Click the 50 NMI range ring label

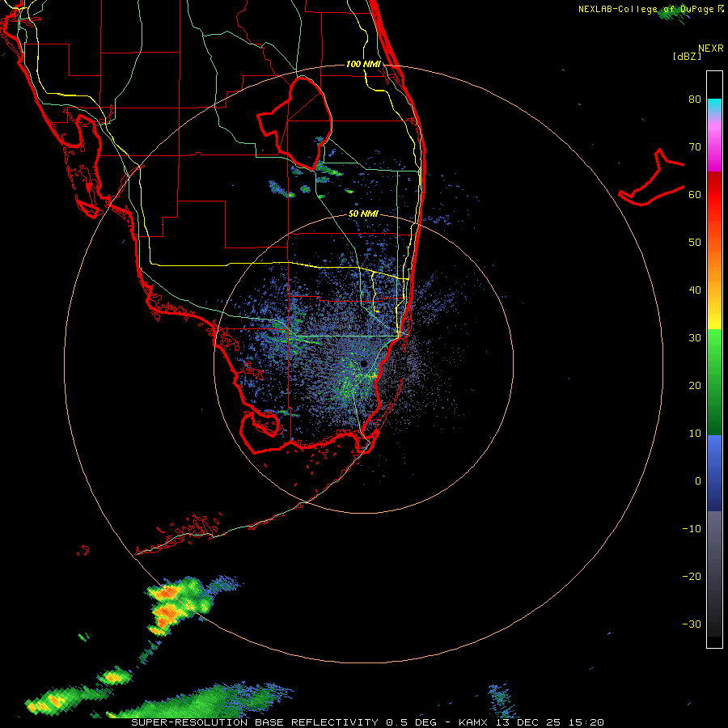pyautogui.click(x=363, y=214)
